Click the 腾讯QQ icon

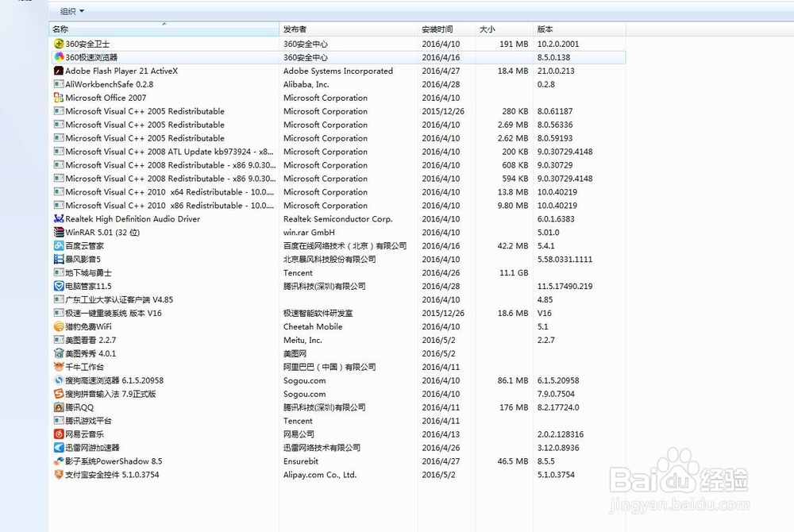click(59, 407)
